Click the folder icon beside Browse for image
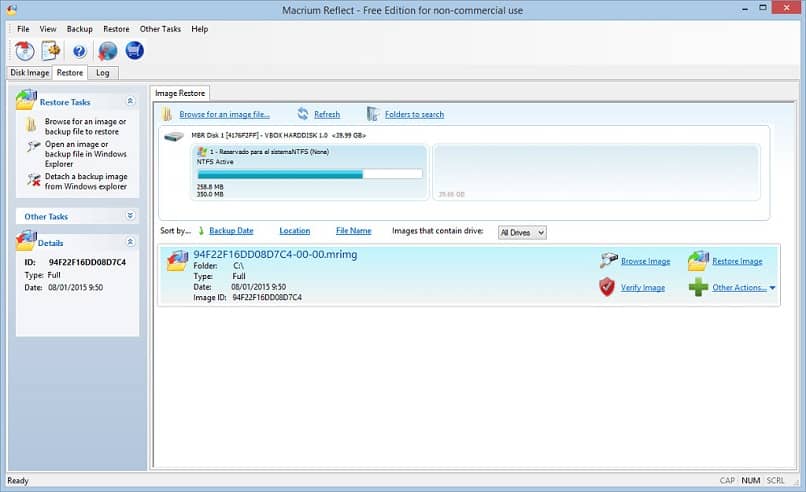 pyautogui.click(x=167, y=114)
